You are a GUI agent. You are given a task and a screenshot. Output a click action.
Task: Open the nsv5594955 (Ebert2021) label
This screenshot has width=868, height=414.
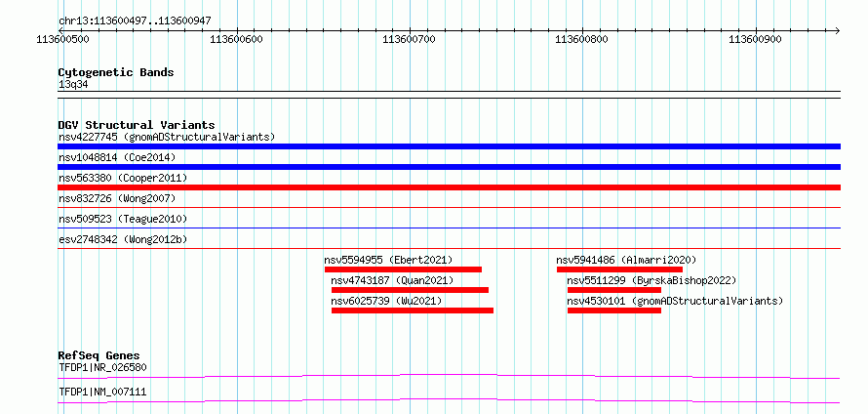[x=388, y=260]
